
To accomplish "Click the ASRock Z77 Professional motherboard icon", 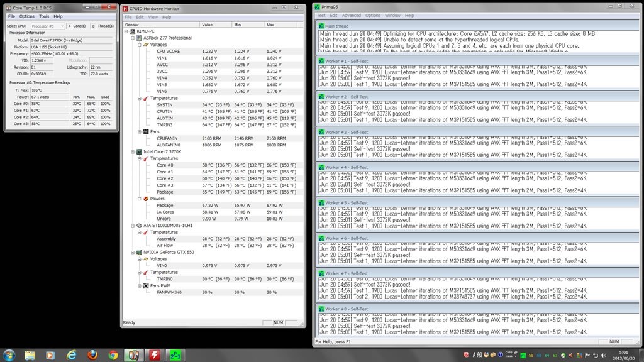I will [x=139, y=38].
